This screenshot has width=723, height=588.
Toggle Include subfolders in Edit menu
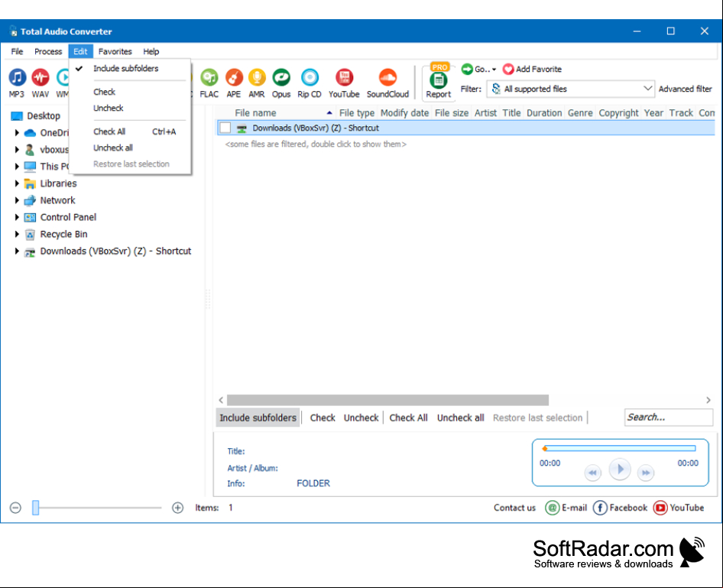point(126,69)
